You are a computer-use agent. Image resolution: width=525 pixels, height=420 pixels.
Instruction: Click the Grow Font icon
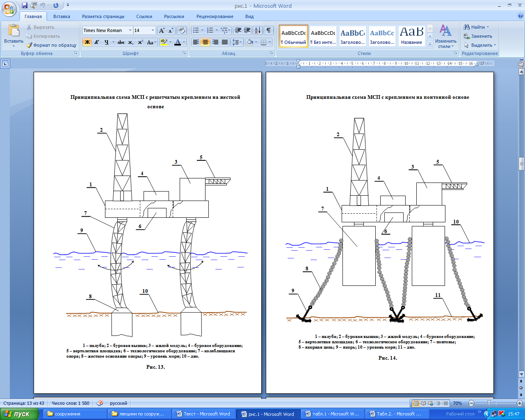(162, 30)
